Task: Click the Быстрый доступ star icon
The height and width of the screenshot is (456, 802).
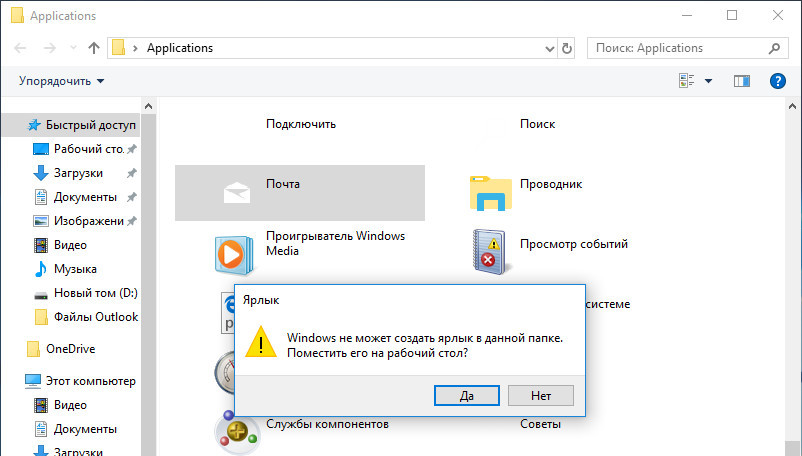Action: click(x=34, y=125)
